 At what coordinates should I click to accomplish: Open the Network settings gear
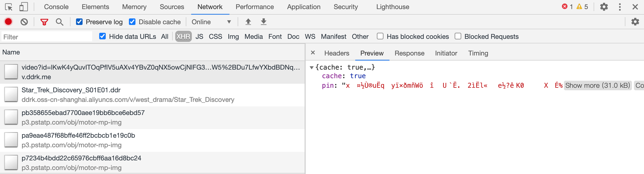point(635,22)
